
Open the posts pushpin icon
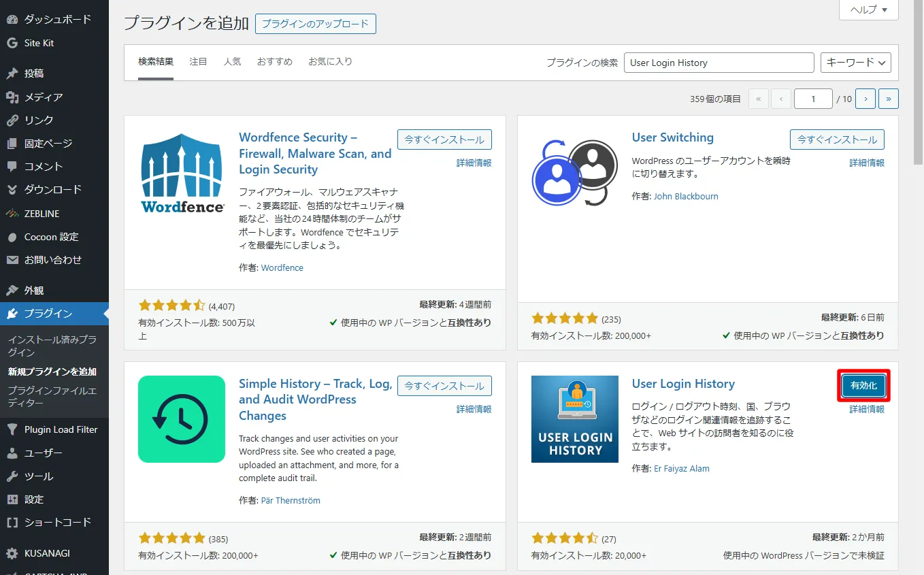click(x=12, y=73)
